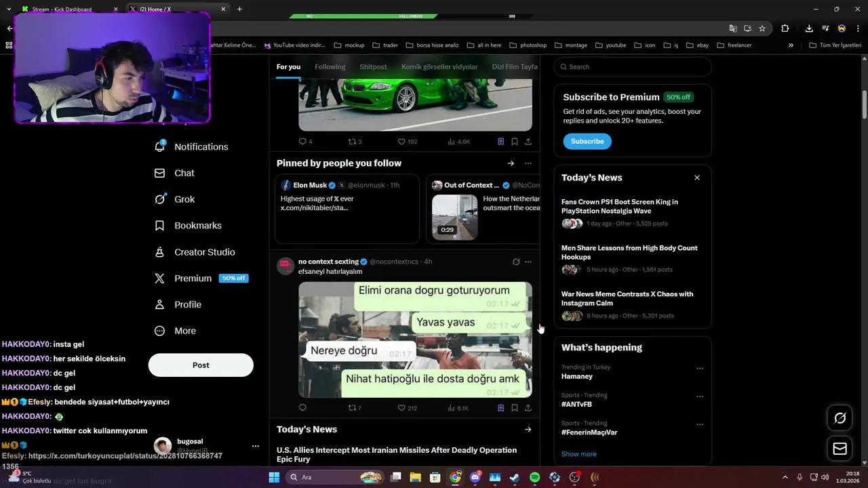Play the 0:29 Out of Context video thumbnail
Viewport: 868px width, 488px height.
pyautogui.click(x=454, y=217)
